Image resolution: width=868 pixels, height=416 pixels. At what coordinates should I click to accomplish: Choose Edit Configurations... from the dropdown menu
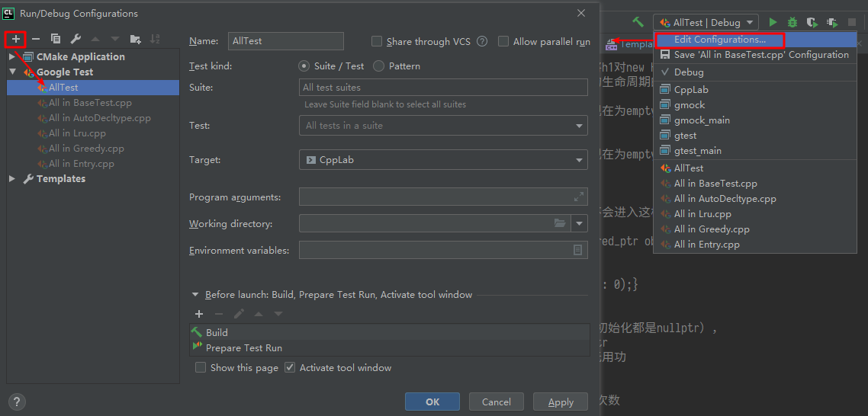tap(719, 40)
